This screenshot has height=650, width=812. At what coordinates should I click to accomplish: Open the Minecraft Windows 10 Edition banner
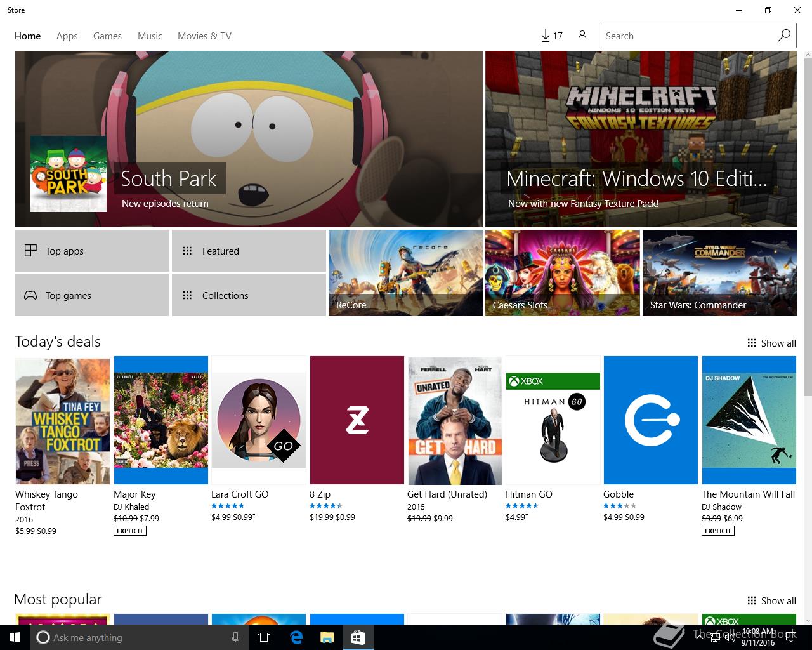pos(641,139)
